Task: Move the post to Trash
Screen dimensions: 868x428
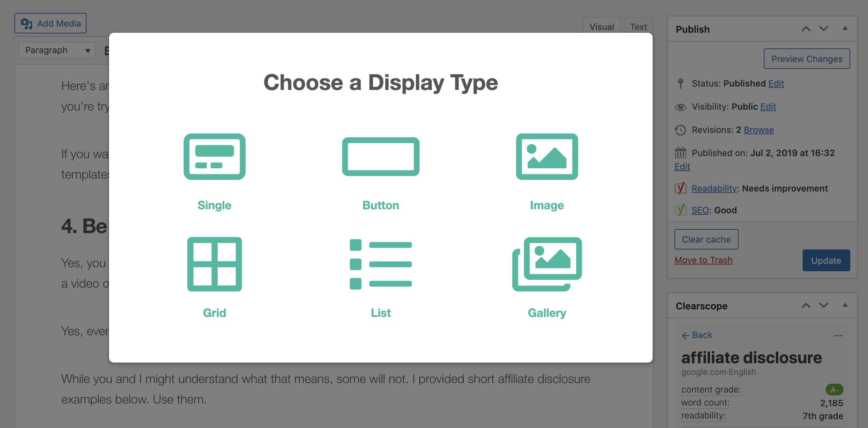Action: click(703, 260)
